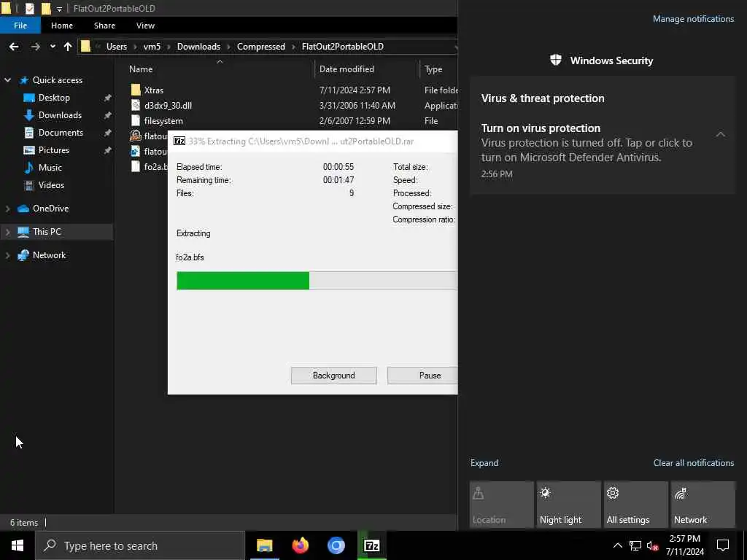
Task: Open Chrome from the taskbar
Action: 336,545
